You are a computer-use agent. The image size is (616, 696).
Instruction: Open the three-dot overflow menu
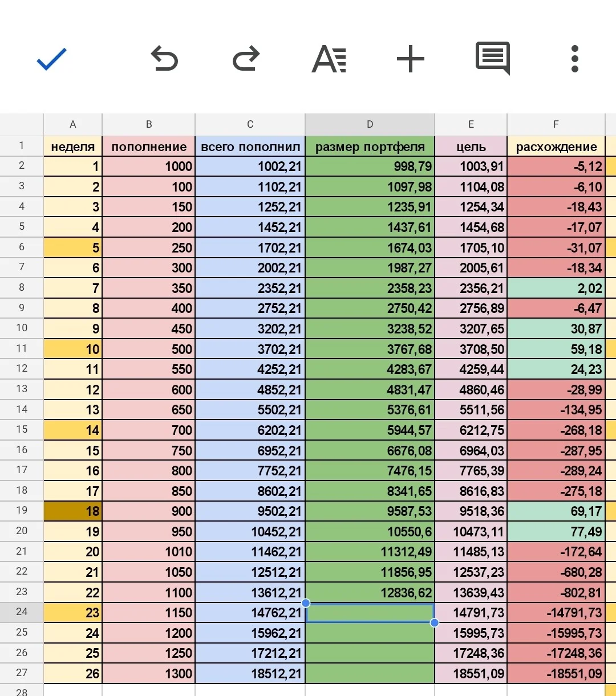coord(575,59)
